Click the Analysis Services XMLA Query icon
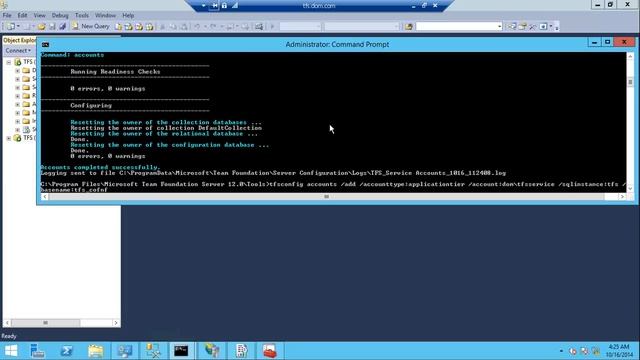This screenshot has height=360, width=640. [150, 27]
